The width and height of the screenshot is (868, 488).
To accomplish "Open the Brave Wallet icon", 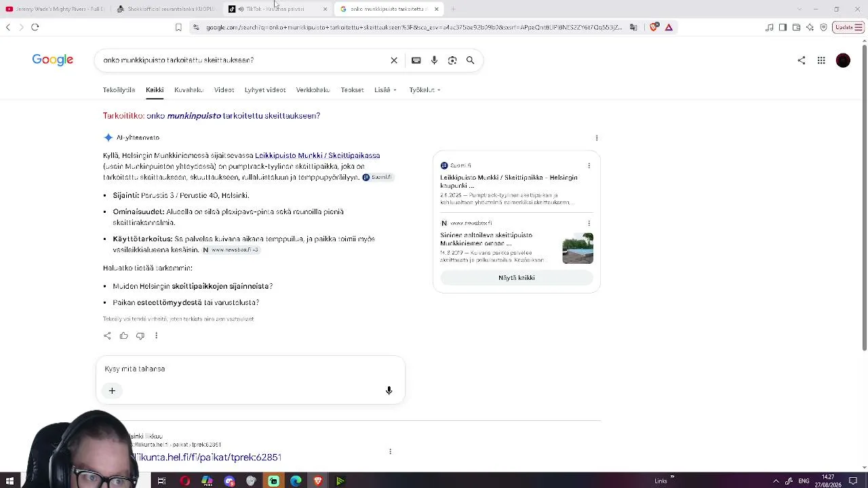I will pyautogui.click(x=796, y=27).
